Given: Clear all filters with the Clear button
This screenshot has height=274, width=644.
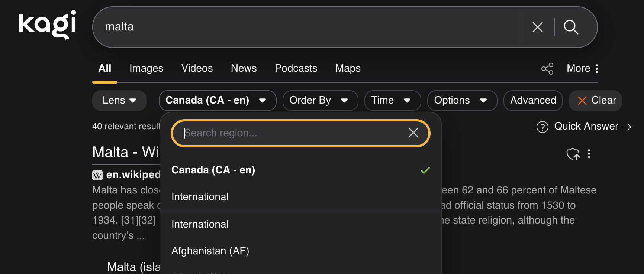Looking at the screenshot, I should pos(595,100).
